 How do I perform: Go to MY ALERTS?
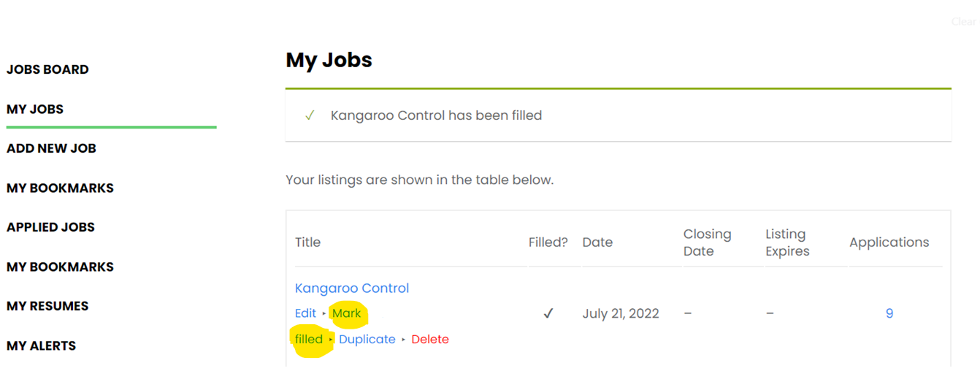coord(41,345)
